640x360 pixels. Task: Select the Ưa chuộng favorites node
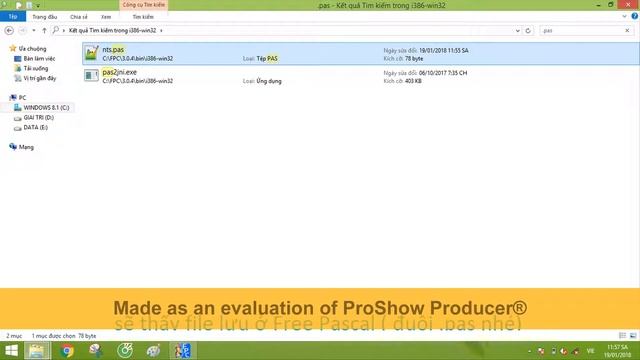point(32,49)
